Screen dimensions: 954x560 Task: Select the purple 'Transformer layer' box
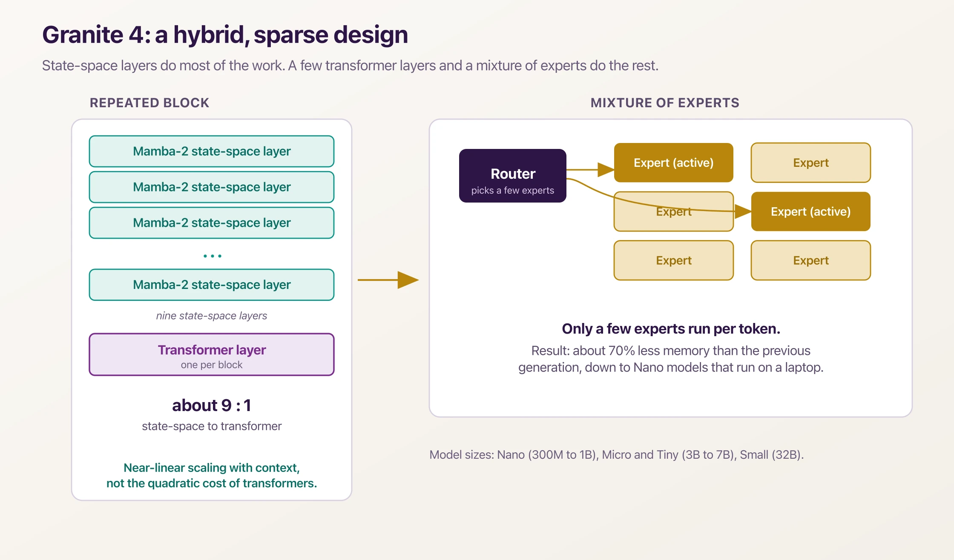[x=212, y=354]
